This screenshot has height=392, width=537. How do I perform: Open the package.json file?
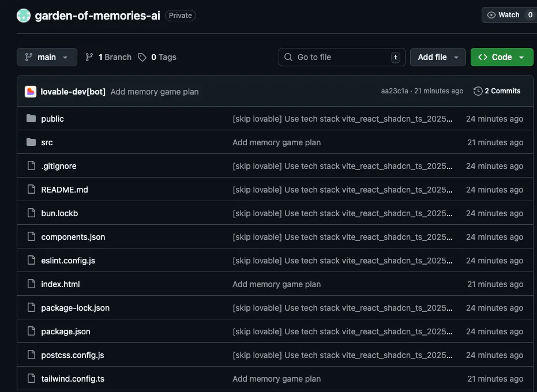tap(66, 331)
